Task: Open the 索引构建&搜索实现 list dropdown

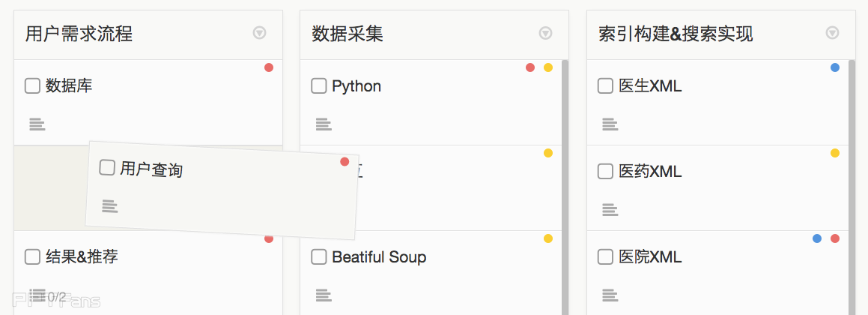Action: [832, 33]
